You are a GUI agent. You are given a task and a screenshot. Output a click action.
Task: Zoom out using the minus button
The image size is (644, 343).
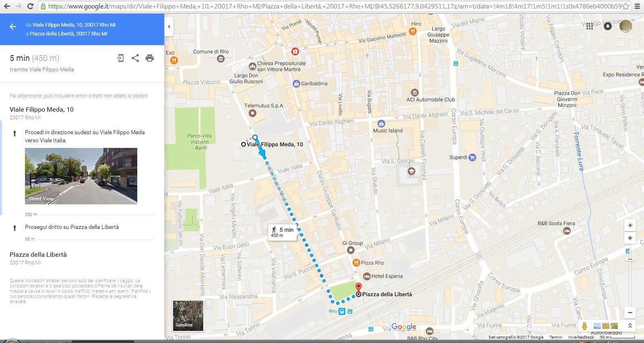pyautogui.click(x=630, y=312)
